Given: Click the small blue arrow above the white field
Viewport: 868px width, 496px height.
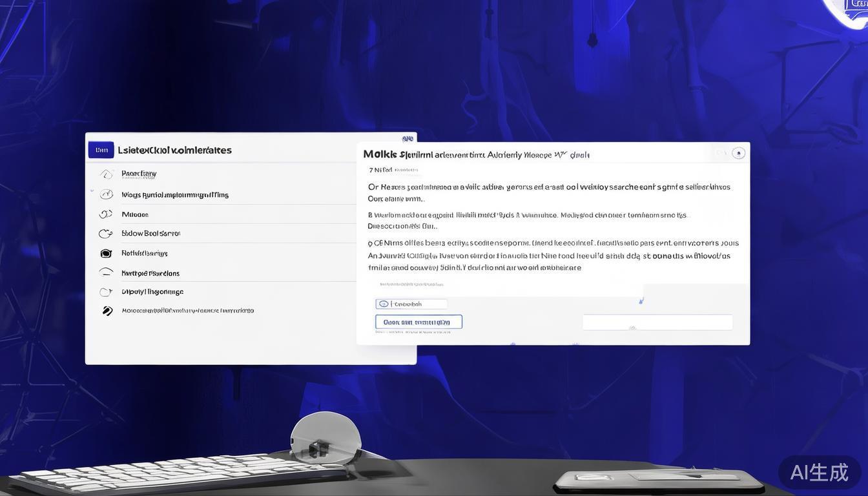Looking at the screenshot, I should coord(641,300).
